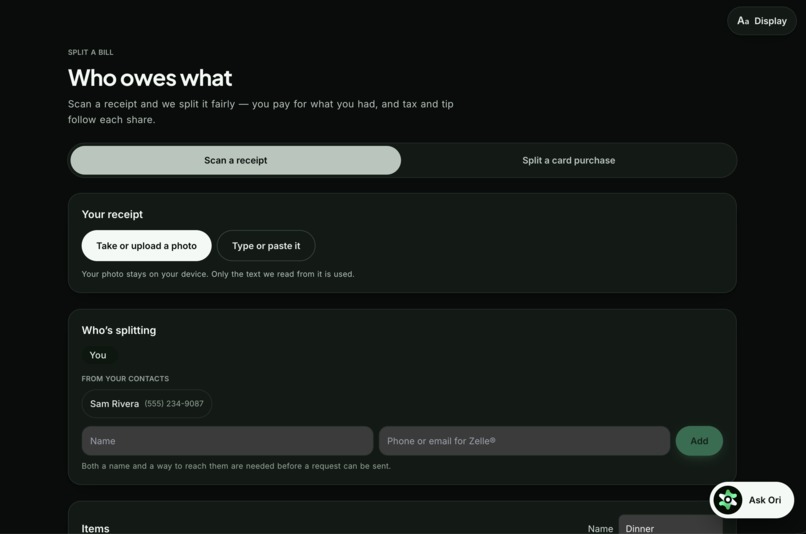Switch to the Scan a receipt tab

coord(235,160)
